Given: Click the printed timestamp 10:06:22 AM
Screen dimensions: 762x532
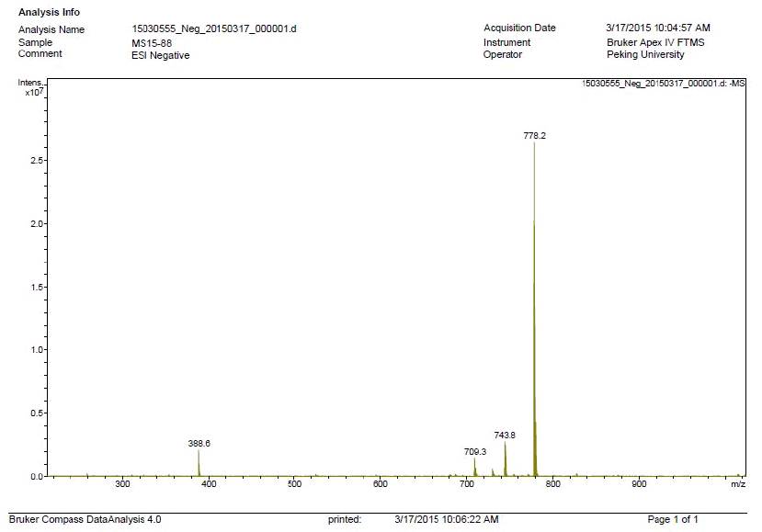Looking at the screenshot, I should pos(446,520).
